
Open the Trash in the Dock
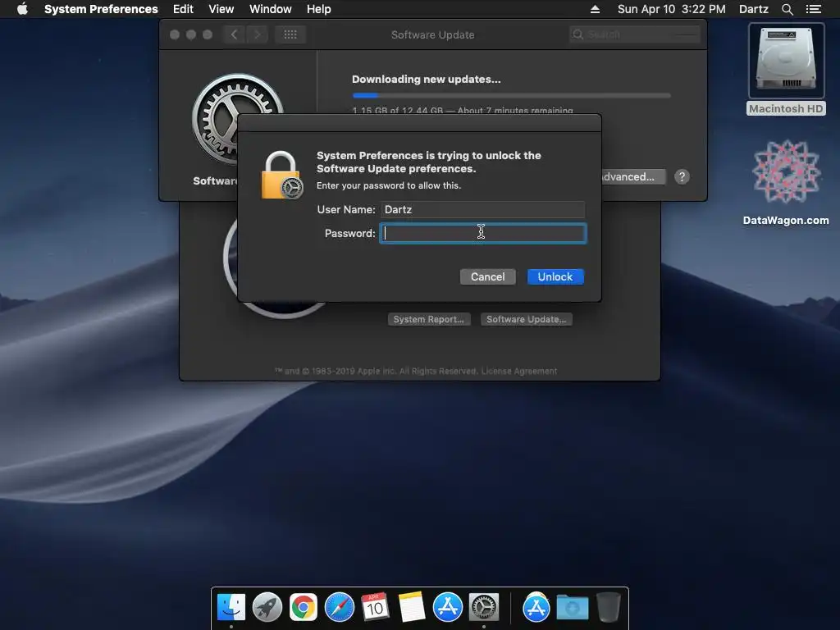[609, 608]
